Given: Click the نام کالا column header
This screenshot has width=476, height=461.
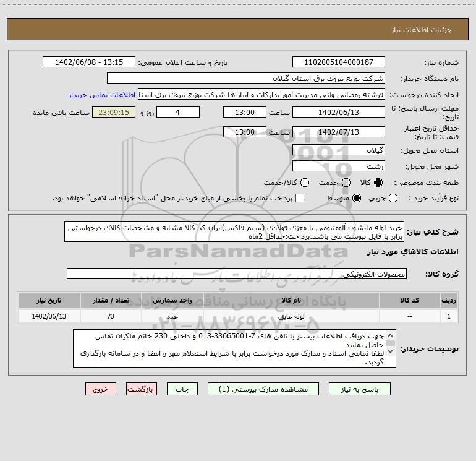Looking at the screenshot, I should point(291,301).
